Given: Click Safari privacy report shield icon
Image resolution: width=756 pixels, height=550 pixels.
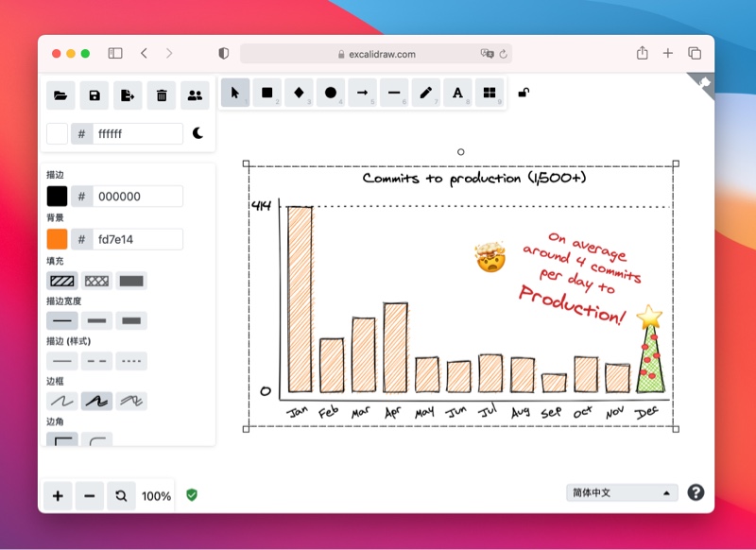Looking at the screenshot, I should coord(224,54).
